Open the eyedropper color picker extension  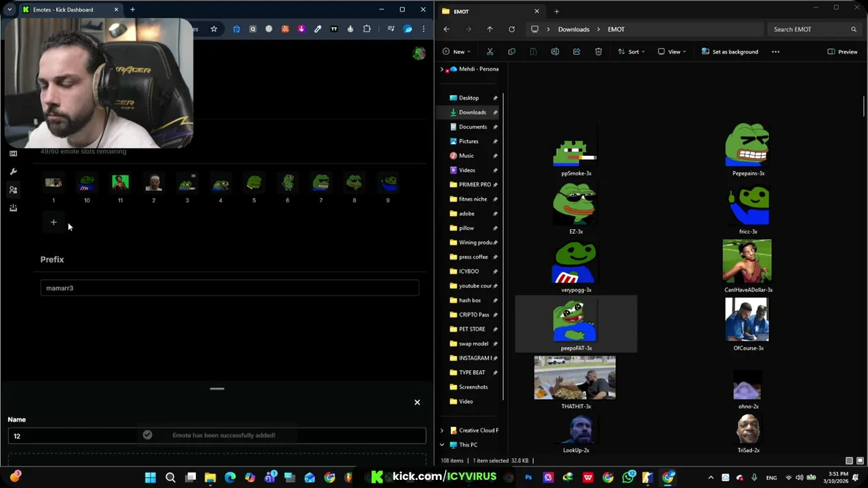pos(318,29)
